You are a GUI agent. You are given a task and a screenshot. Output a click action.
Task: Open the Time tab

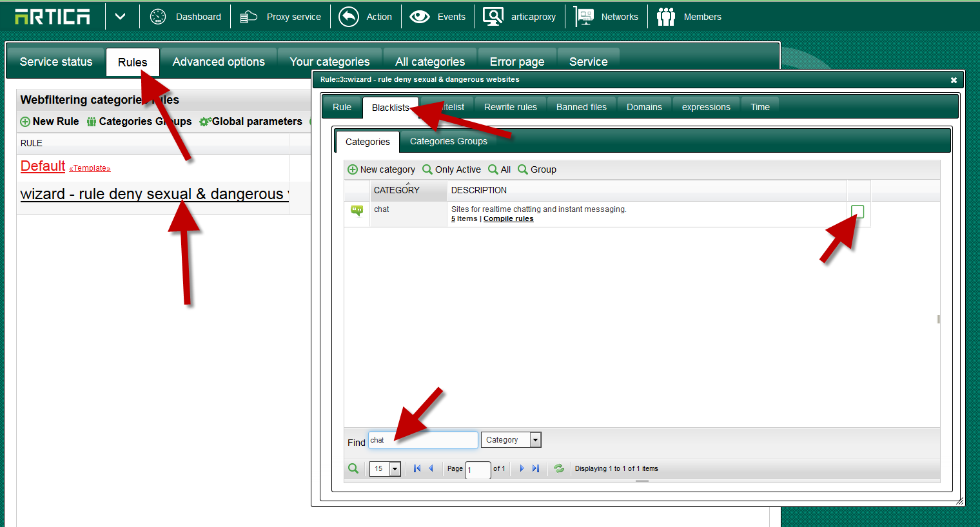tap(760, 107)
